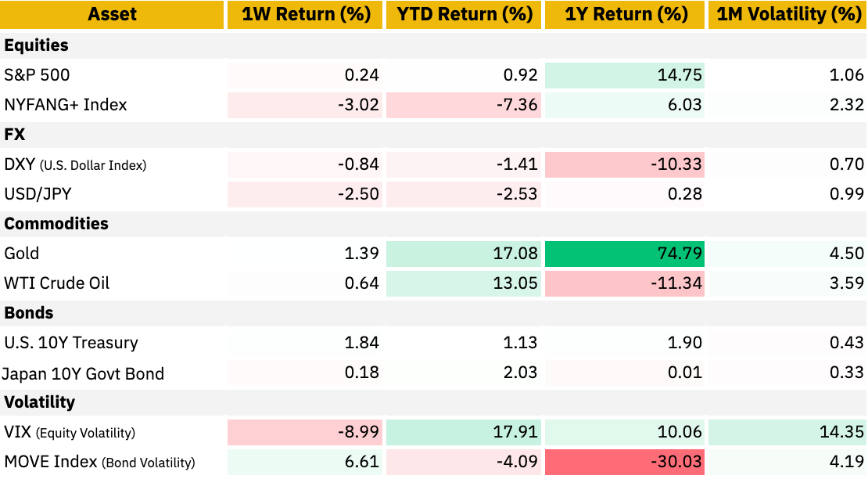The image size is (868, 479).
Task: Click USD/JPY 1M volatility value 0.99
Action: [787, 194]
